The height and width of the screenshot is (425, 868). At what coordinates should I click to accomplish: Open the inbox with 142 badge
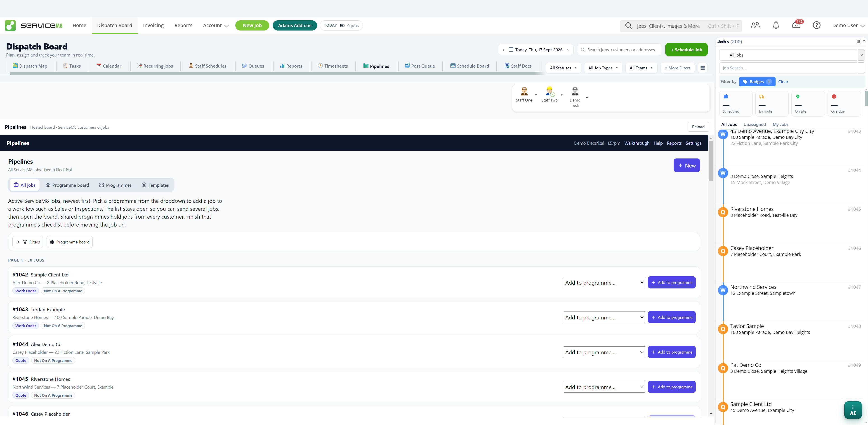(x=796, y=25)
